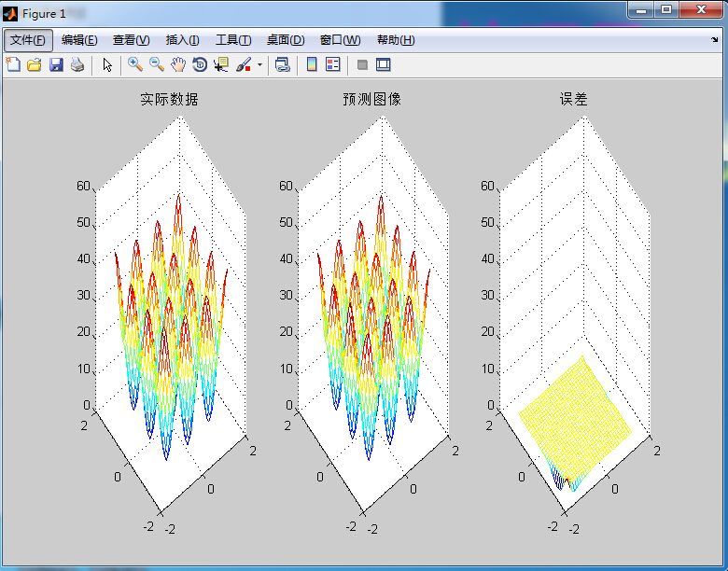Open the 查看(V) menu
Screen dimensions: 728x571
[132, 40]
